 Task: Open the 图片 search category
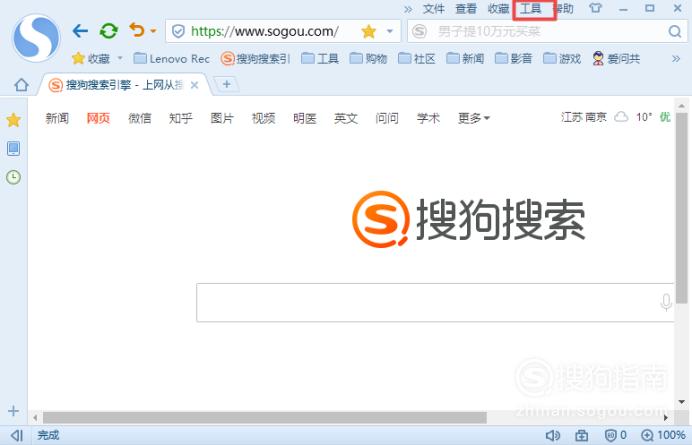(x=222, y=118)
